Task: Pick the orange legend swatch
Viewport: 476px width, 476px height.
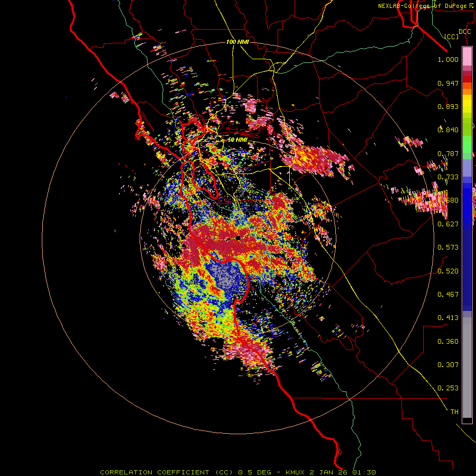Action: pyautogui.click(x=467, y=91)
